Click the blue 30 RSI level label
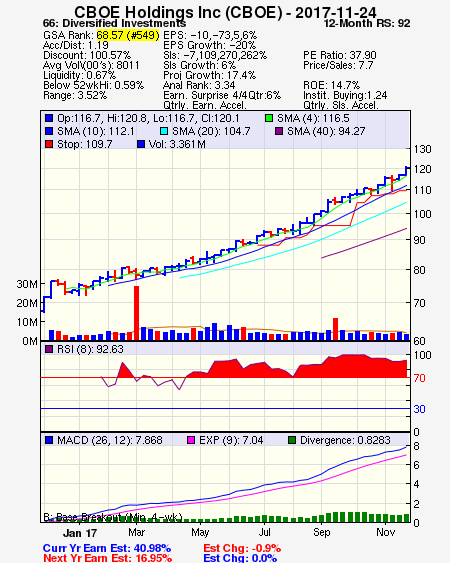This screenshot has height=563, width=450. pyautogui.click(x=419, y=409)
